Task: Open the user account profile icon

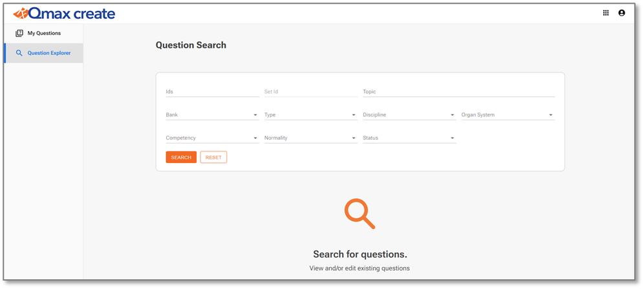Action: (x=621, y=13)
